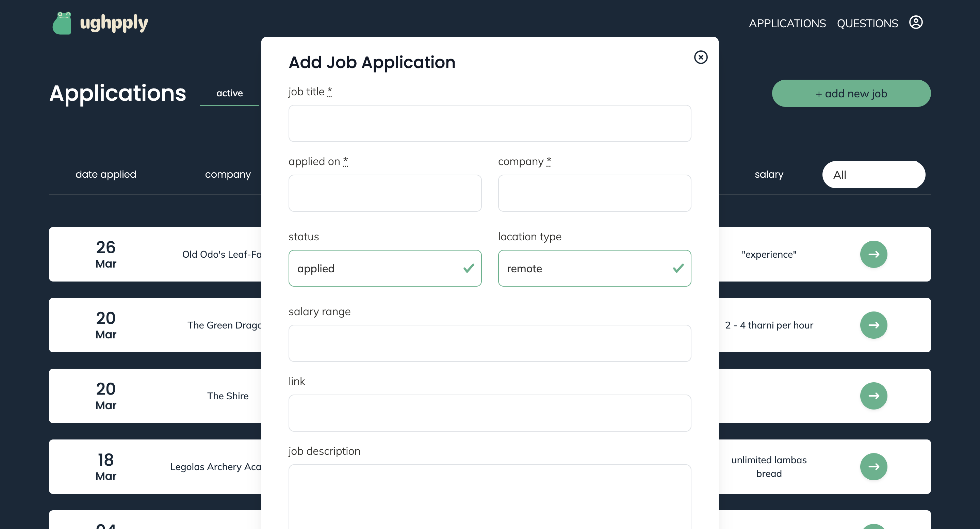Click the ughpply brand name text

pos(114,23)
